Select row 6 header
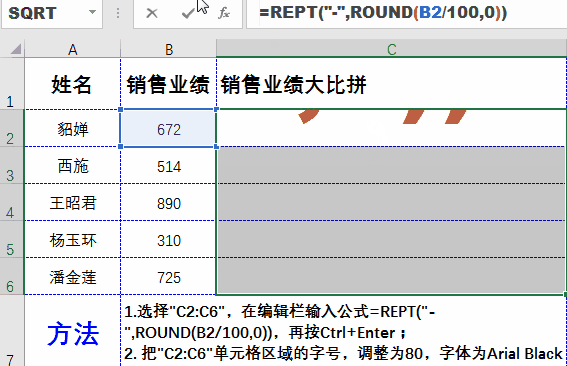This screenshot has width=567, height=366. (x=12, y=276)
